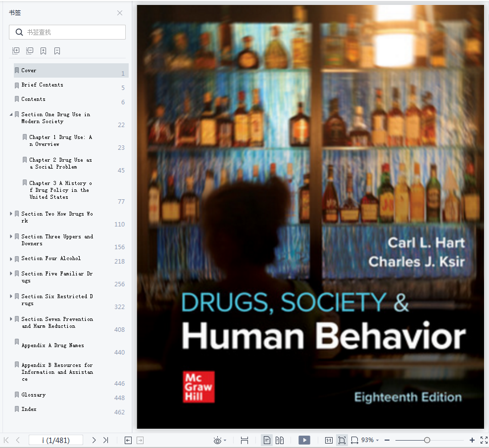489x448 pixels.
Task: Expand Section Four Alcohol
Action: pyautogui.click(x=11, y=259)
